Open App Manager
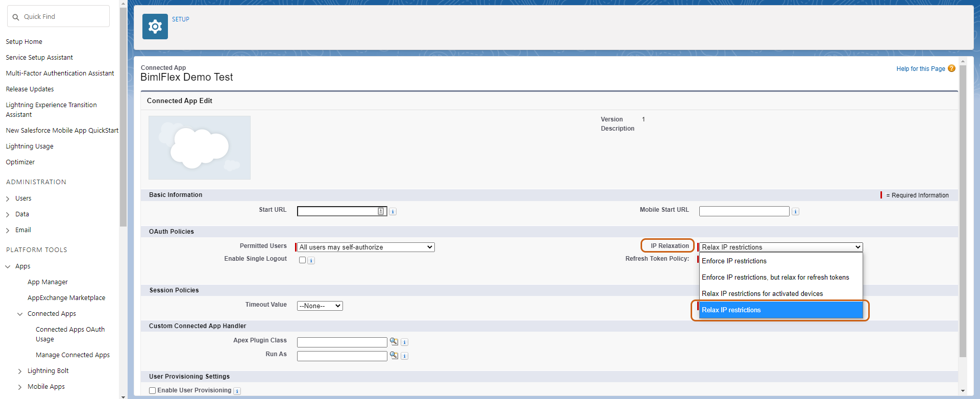This screenshot has width=980, height=399. click(x=47, y=282)
